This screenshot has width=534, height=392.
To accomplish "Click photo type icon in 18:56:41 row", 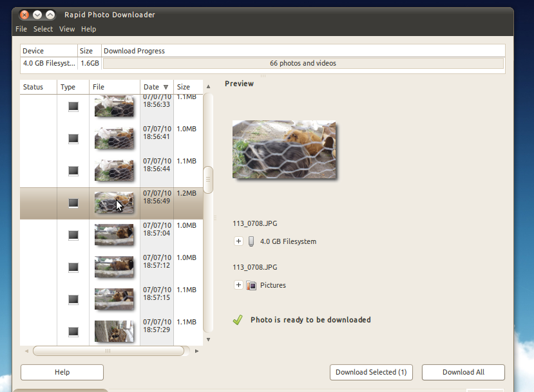I will 73,138.
